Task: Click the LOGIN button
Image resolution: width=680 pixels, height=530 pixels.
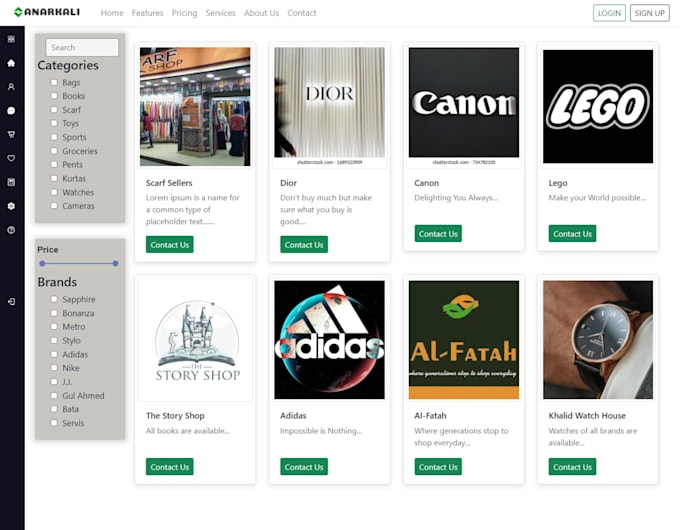Action: point(609,13)
